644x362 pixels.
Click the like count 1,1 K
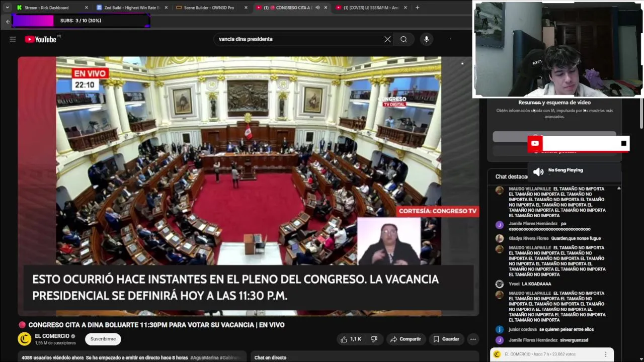point(356,339)
